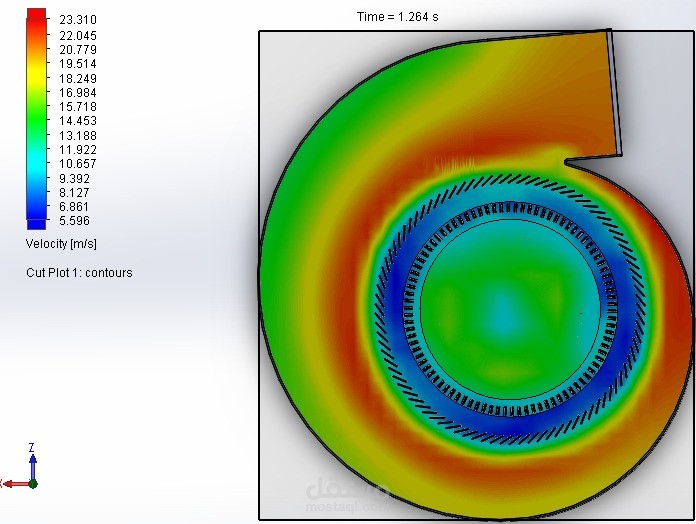Click the velocity color scale bar
The image size is (696, 524).
[36, 119]
